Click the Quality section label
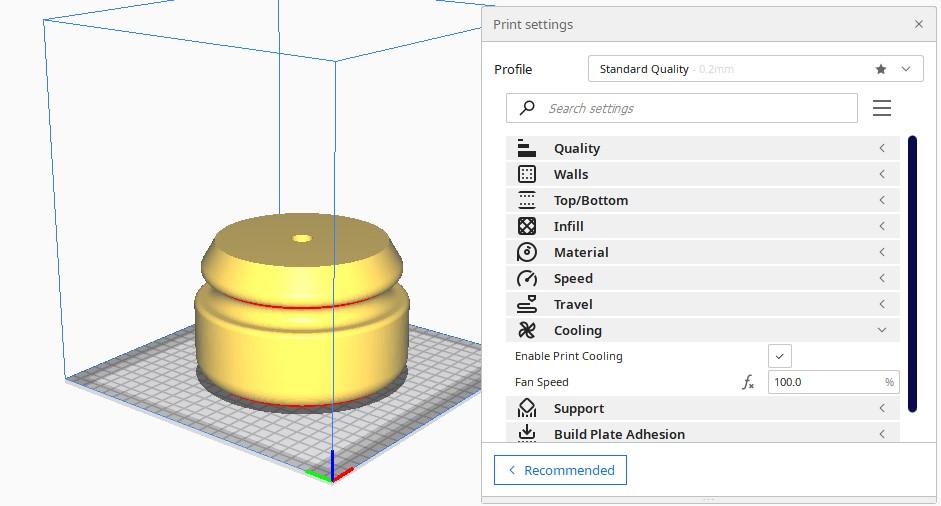 pos(577,149)
